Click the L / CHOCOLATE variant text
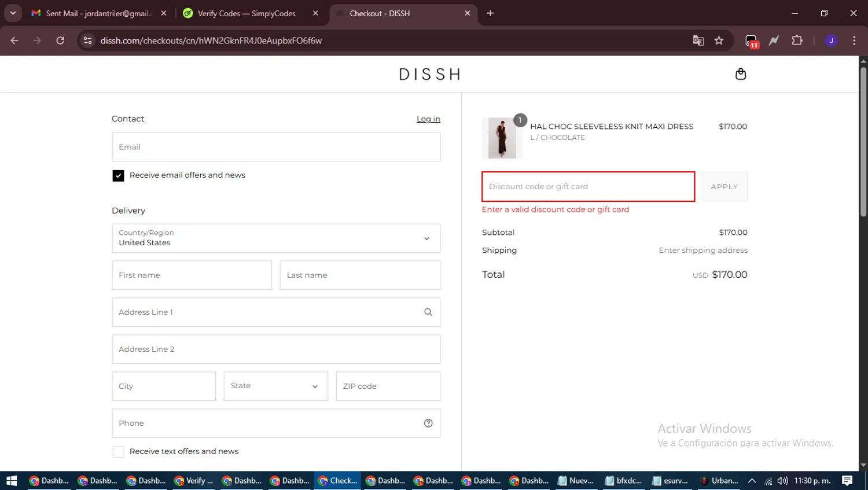 (558, 138)
